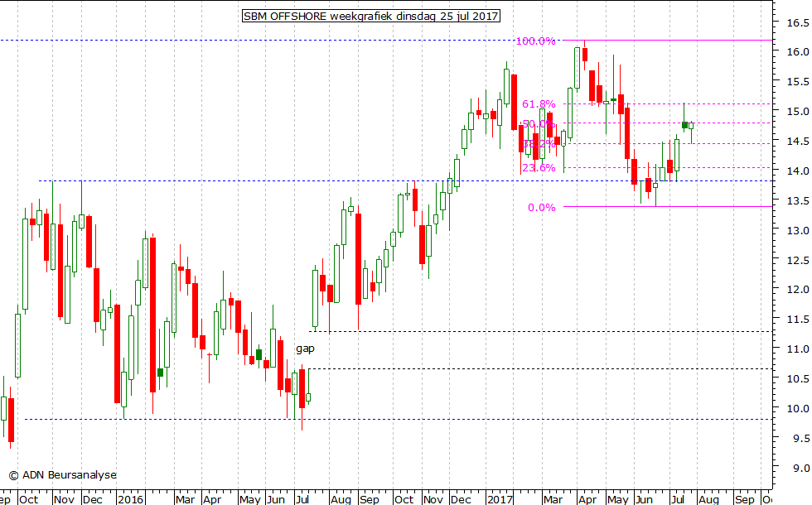Click the 13.5 price axis label
The height and width of the screenshot is (505, 812).
tap(797, 200)
